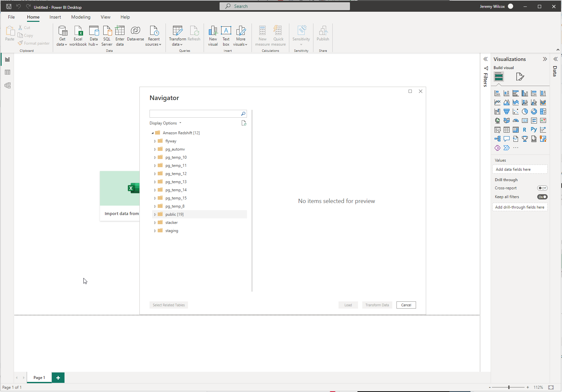This screenshot has width=562, height=392.
Task: Open the File menu
Action: 11,17
